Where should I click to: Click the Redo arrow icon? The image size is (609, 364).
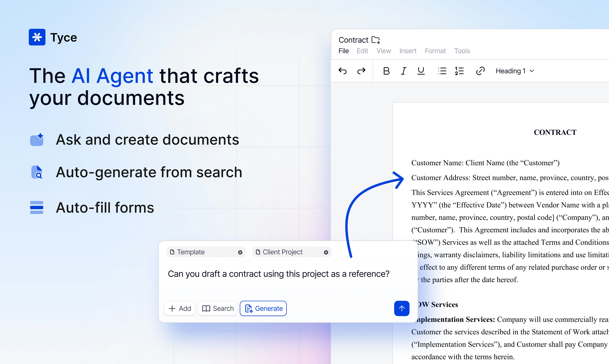(x=361, y=71)
